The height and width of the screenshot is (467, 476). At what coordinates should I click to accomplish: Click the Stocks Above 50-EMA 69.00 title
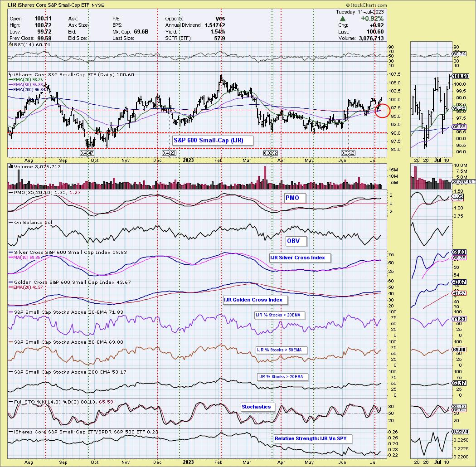pos(66,342)
